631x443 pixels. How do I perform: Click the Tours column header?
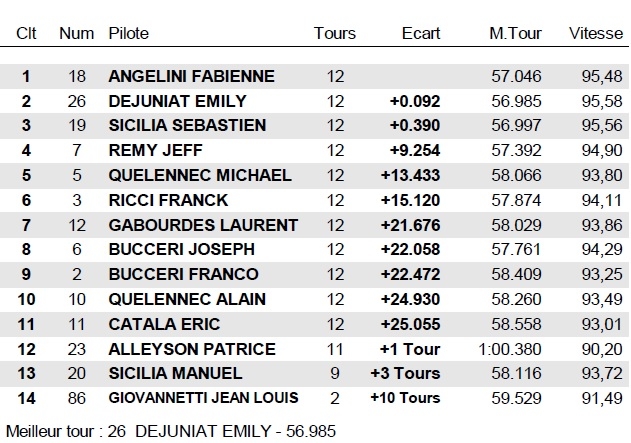334,33
